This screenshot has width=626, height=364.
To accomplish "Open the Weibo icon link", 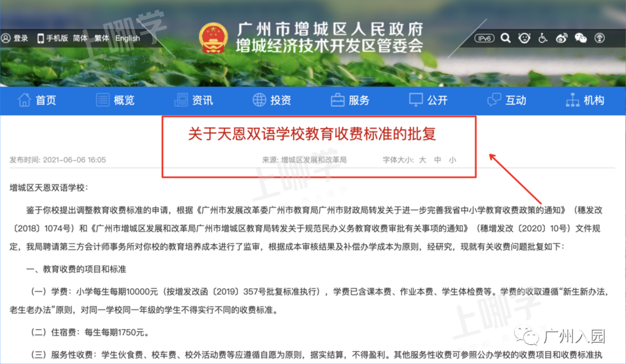I will (x=562, y=38).
